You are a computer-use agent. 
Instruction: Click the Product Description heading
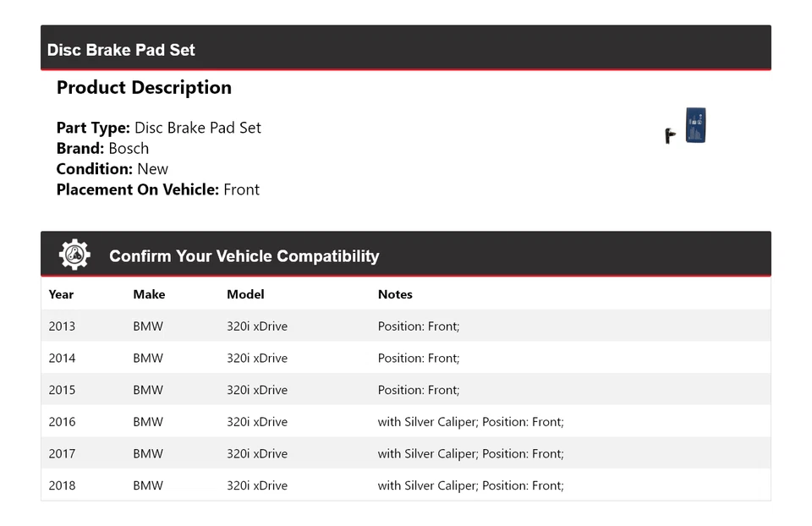[x=144, y=88]
